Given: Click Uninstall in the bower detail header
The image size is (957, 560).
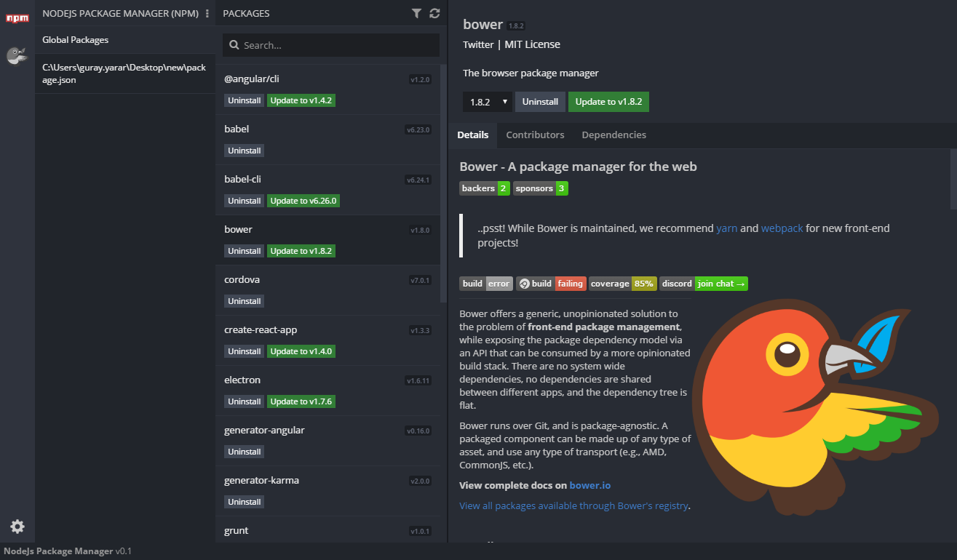Looking at the screenshot, I should pos(540,102).
